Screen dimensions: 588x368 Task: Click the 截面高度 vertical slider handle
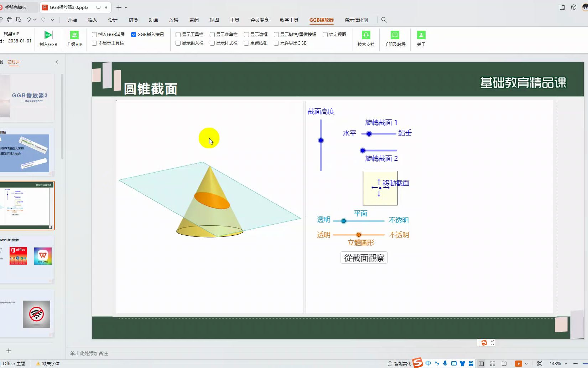(321, 140)
